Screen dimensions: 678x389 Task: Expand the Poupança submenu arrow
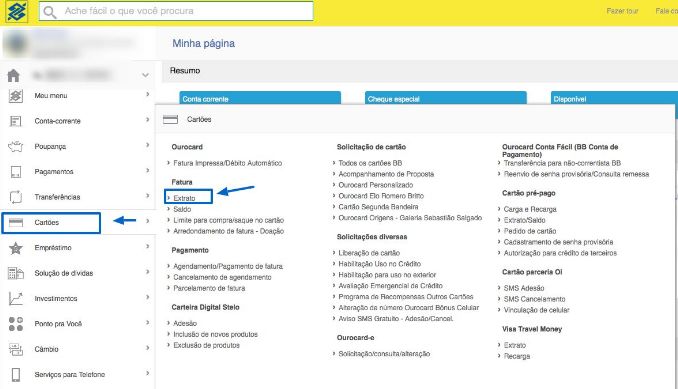[147, 145]
